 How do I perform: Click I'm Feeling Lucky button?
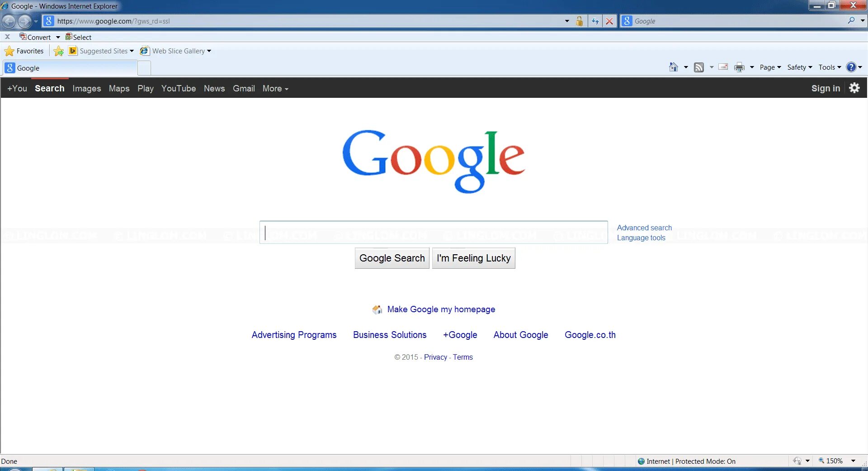point(473,258)
